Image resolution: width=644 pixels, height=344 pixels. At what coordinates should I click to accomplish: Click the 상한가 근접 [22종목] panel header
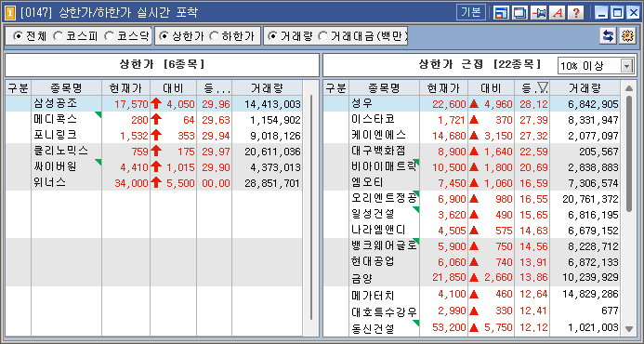coord(480,64)
